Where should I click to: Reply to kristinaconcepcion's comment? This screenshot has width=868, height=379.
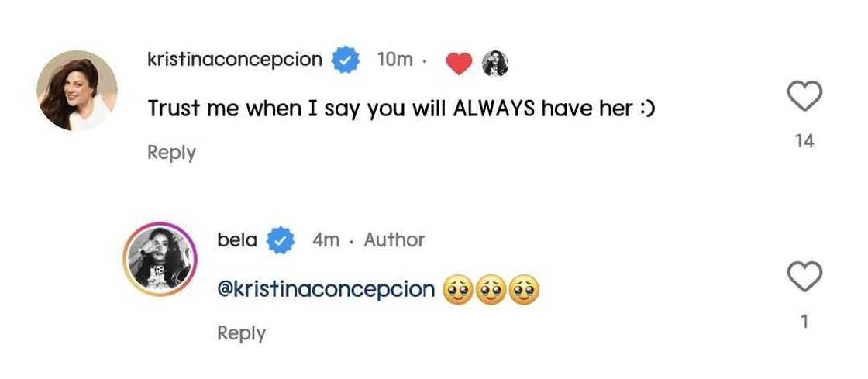pos(171,152)
